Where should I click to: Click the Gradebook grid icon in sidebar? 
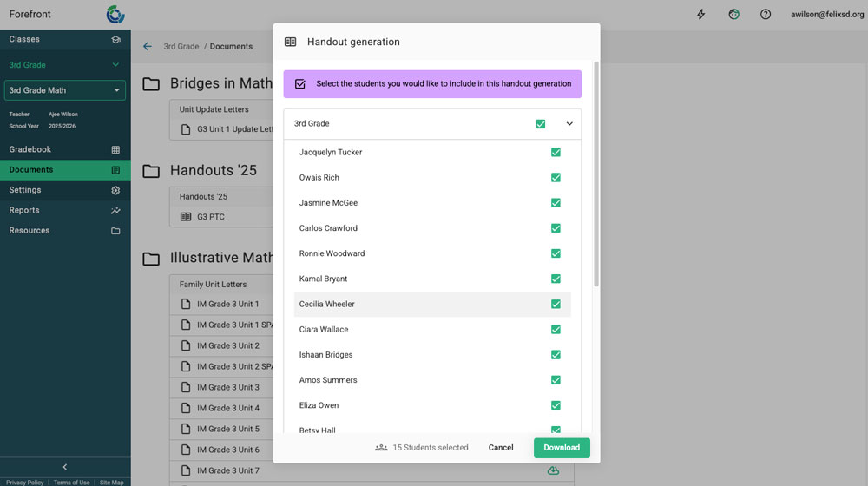(x=115, y=150)
